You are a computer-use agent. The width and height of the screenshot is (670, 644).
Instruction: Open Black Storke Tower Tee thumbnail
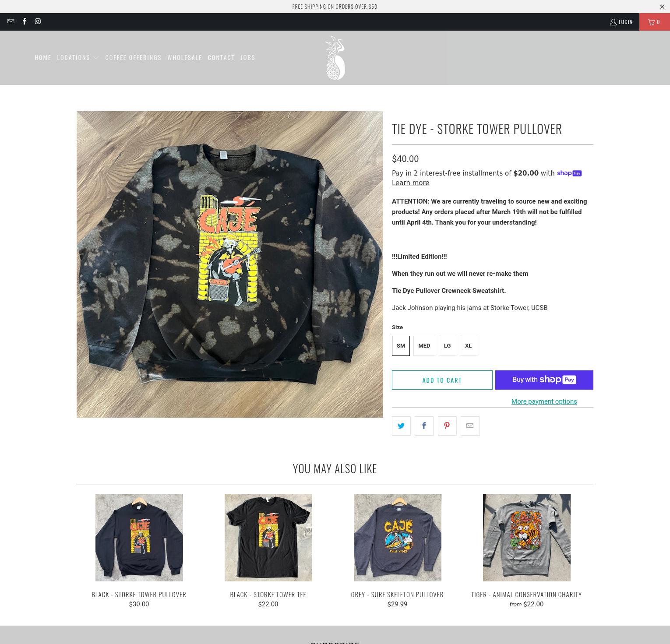(x=268, y=538)
